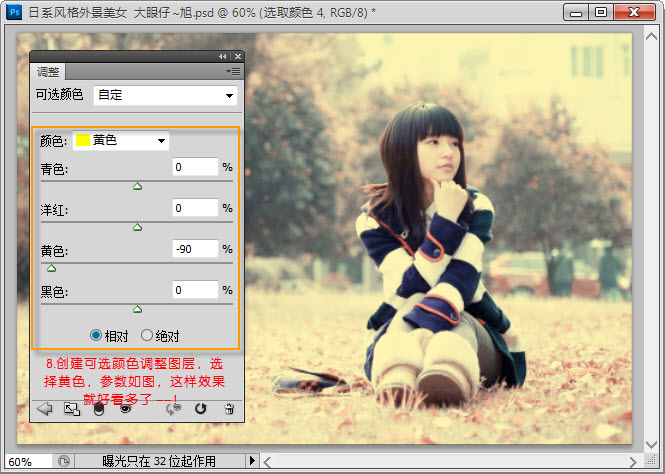Select the 绝对 radio button
The width and height of the screenshot is (665, 474).
point(147,335)
